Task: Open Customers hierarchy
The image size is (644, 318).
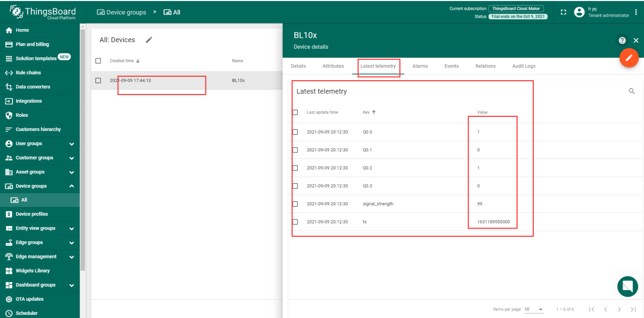Action: pos(40,130)
